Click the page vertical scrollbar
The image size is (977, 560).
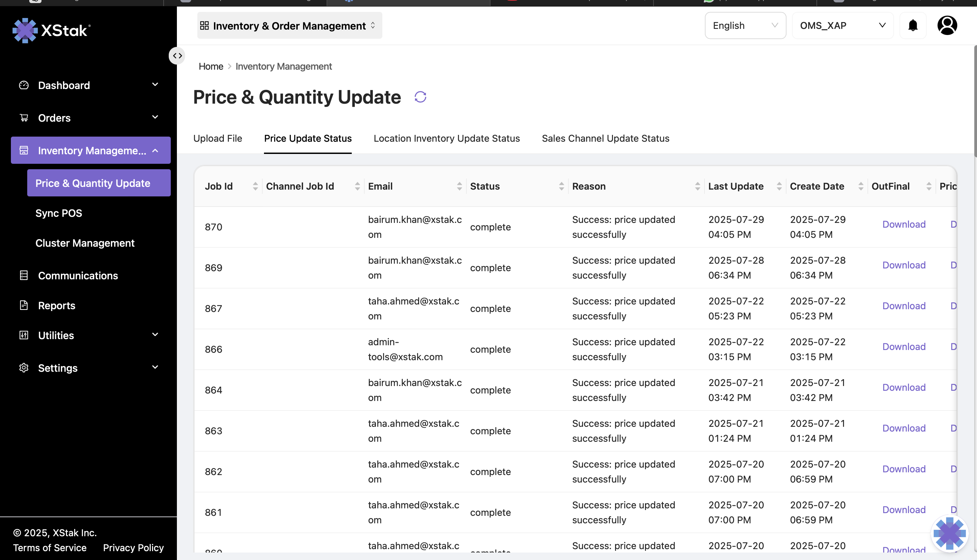[975, 101]
